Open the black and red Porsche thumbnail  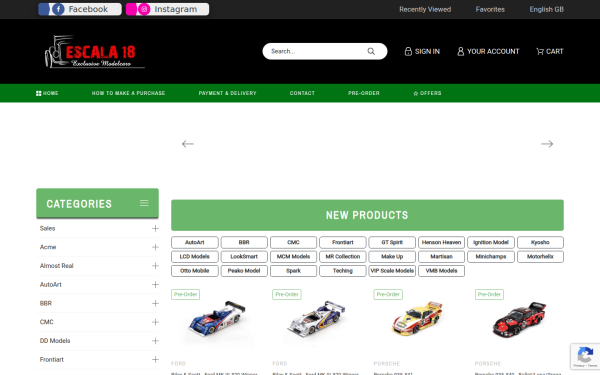tap(519, 320)
